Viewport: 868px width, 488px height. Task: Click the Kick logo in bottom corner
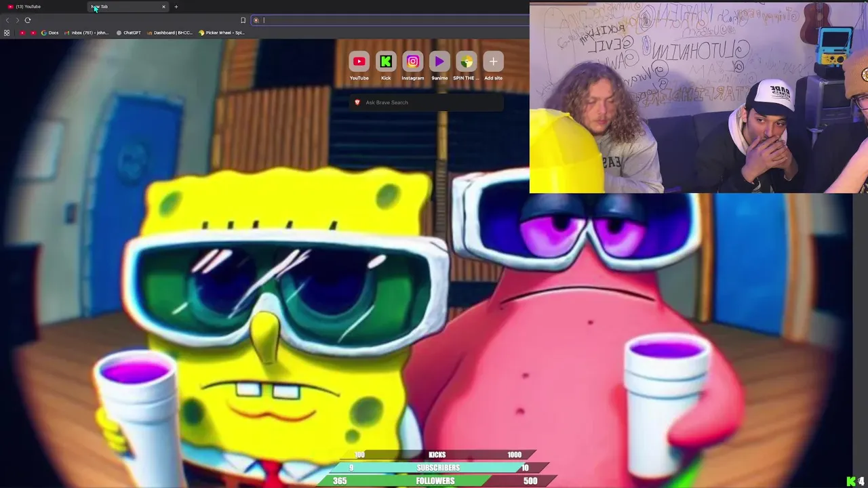coord(851,481)
